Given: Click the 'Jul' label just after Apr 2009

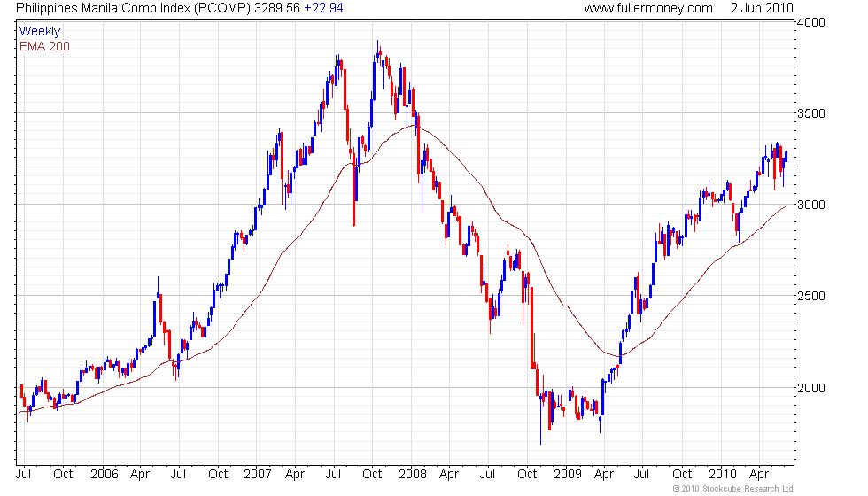Looking at the screenshot, I should click(x=641, y=475).
